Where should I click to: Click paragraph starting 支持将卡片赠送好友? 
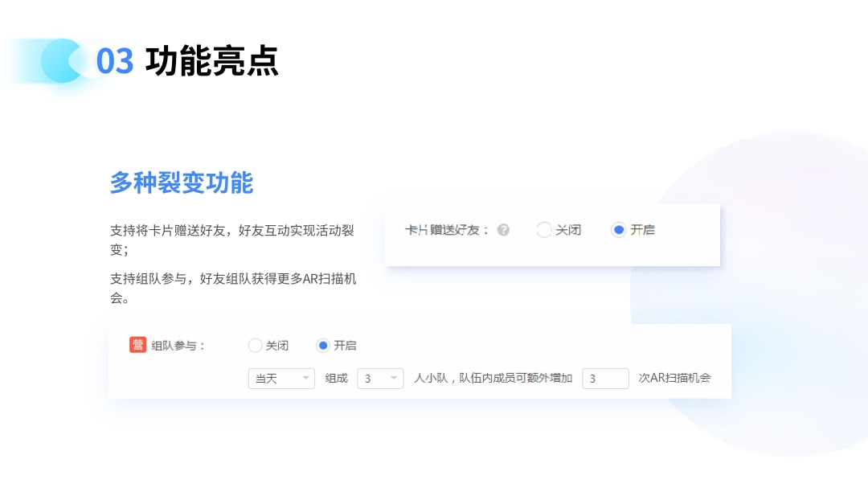pos(232,240)
